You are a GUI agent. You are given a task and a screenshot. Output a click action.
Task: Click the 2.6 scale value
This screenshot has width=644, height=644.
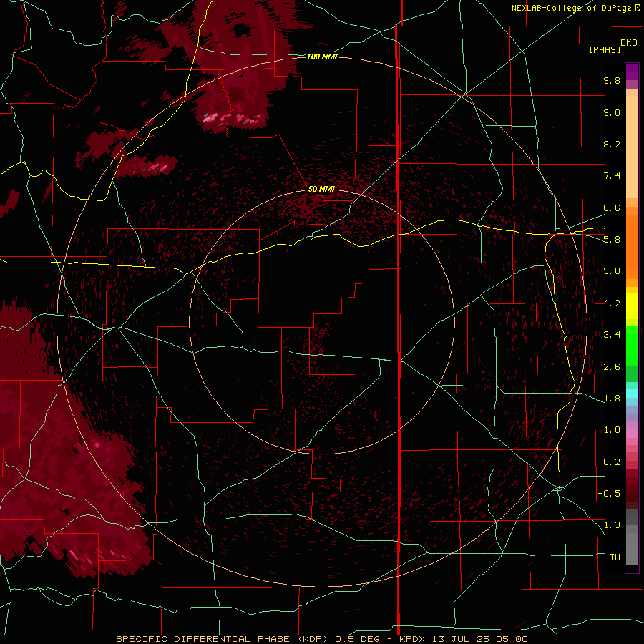point(612,367)
